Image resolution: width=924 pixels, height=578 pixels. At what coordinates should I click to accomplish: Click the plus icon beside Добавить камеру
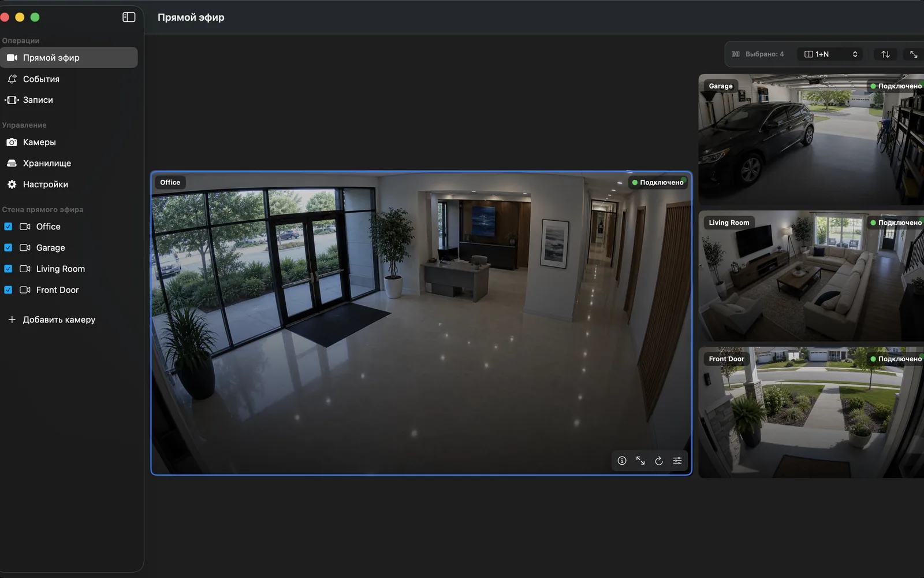[x=12, y=320]
